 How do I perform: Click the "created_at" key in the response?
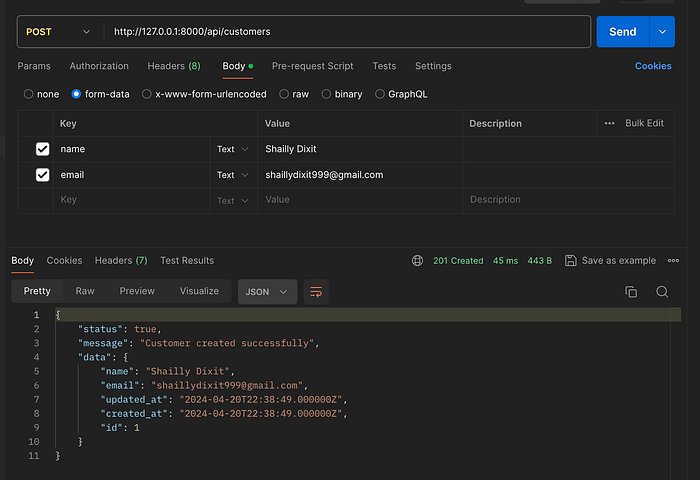(133, 414)
